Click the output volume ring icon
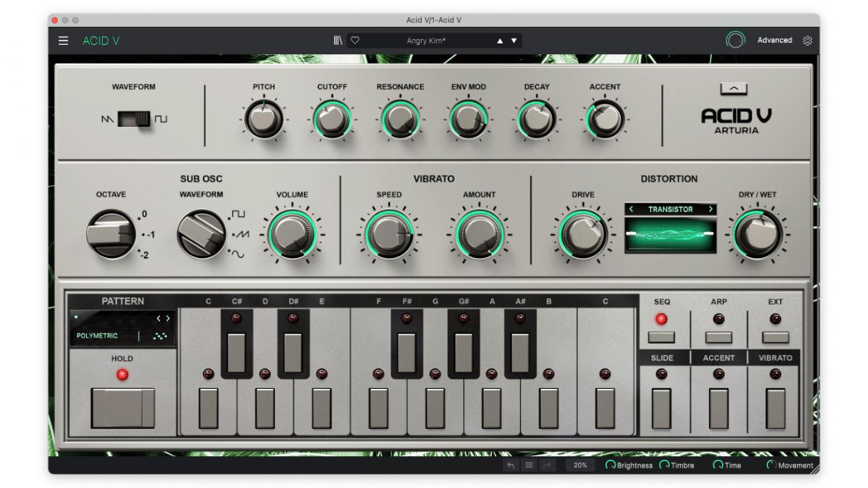Screen dimensions: 868x488 [736, 40]
